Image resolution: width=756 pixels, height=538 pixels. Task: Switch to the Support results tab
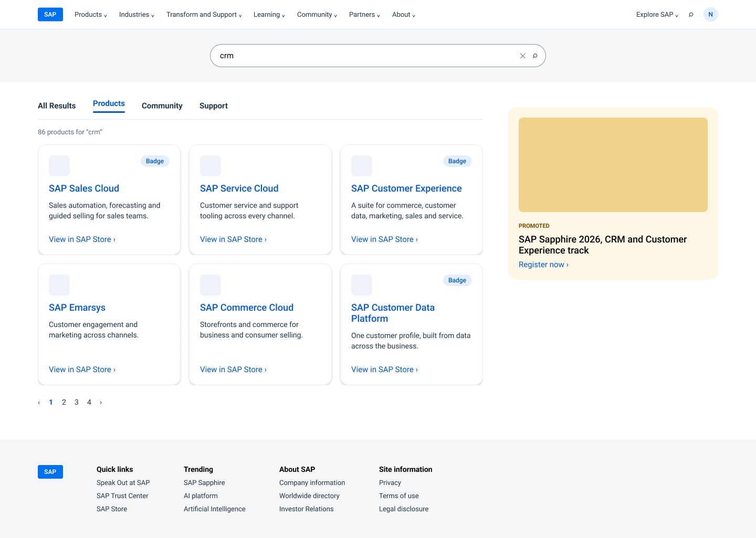click(x=214, y=106)
